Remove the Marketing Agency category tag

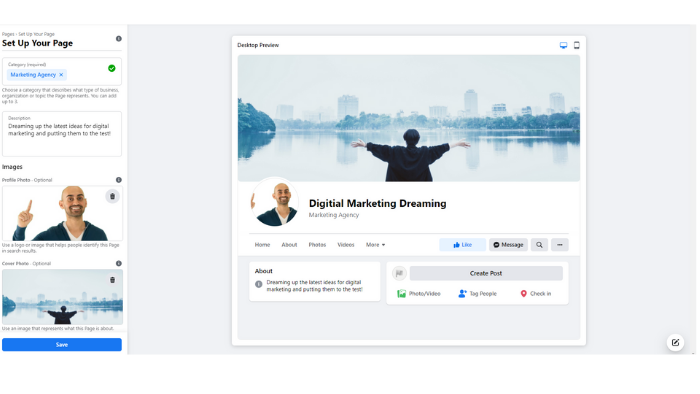point(61,75)
